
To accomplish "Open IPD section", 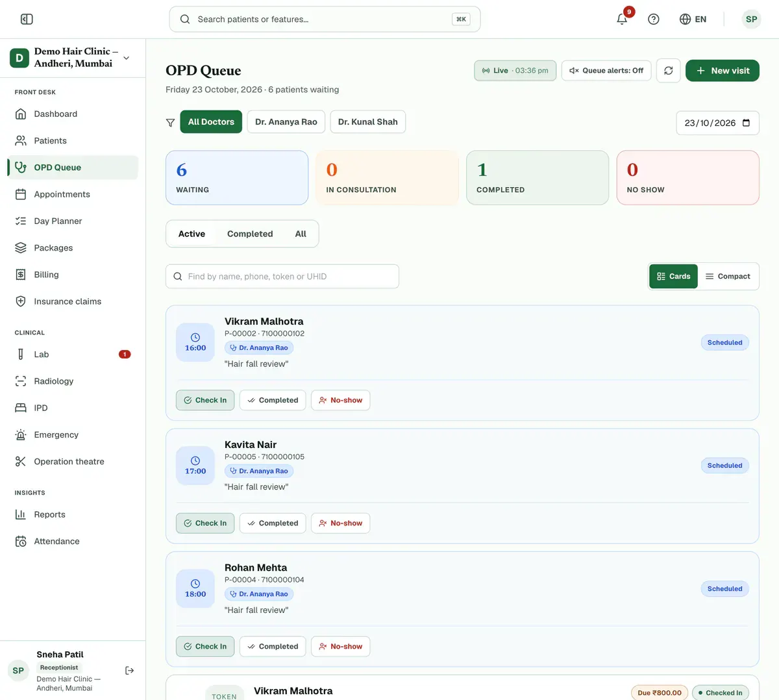I will click(x=73, y=408).
